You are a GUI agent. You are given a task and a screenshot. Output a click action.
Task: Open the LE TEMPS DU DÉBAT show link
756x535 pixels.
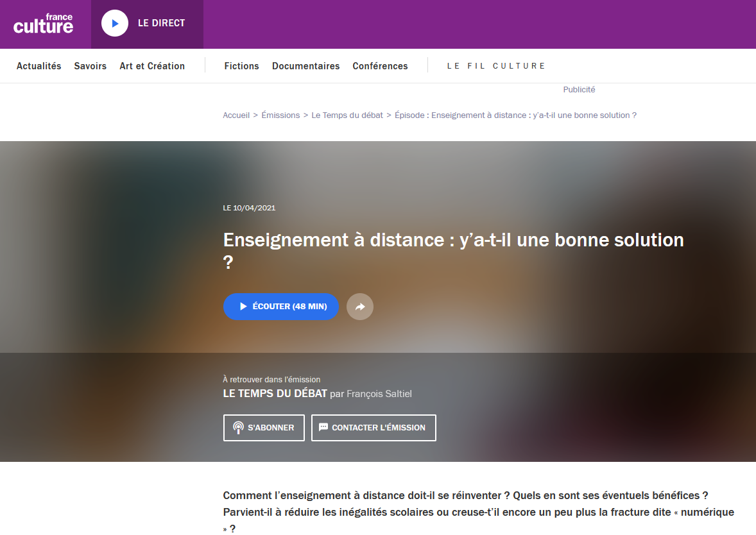275,394
